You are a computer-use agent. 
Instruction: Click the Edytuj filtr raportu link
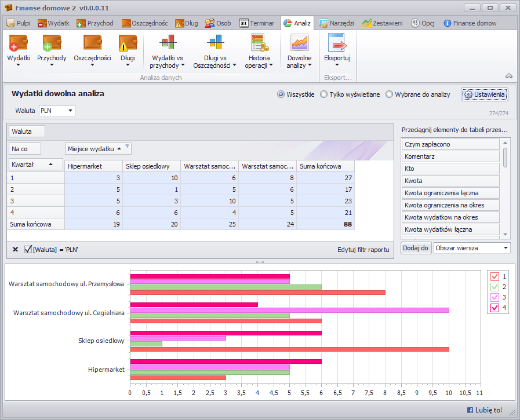click(363, 250)
